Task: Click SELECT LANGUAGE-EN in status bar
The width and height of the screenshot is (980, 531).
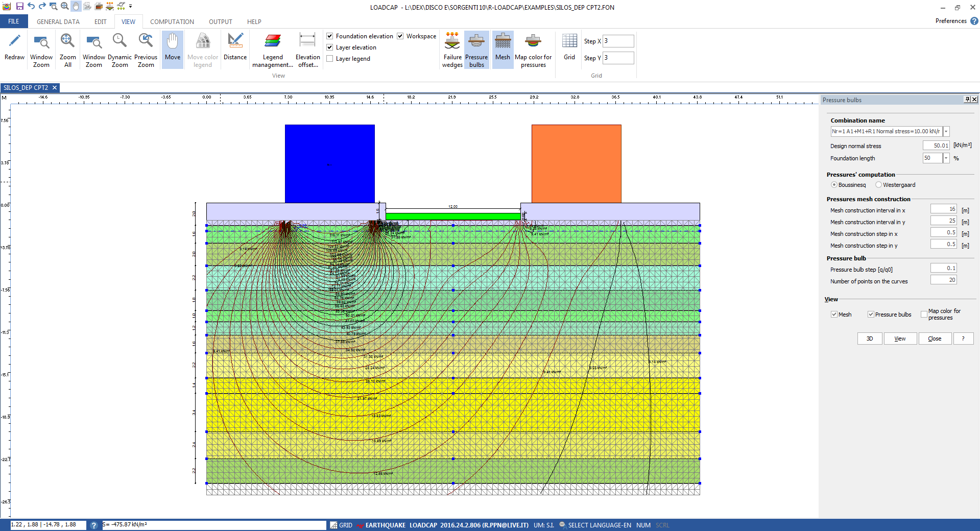Action: 595,525
